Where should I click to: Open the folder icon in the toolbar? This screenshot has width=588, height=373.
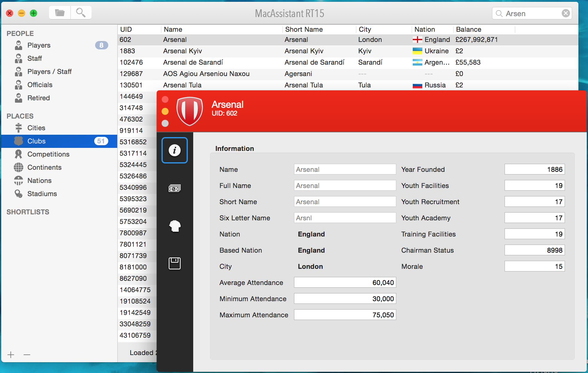point(60,13)
